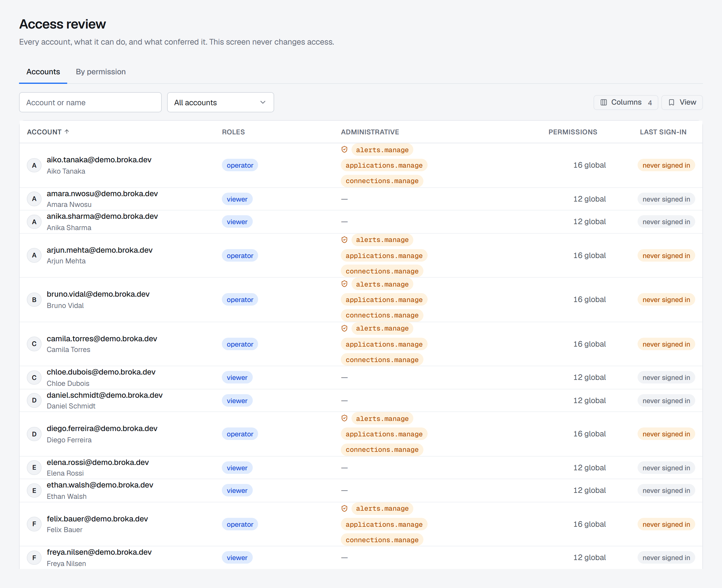The image size is (722, 588).
Task: Focus the Account or name search field
Action: 90,102
